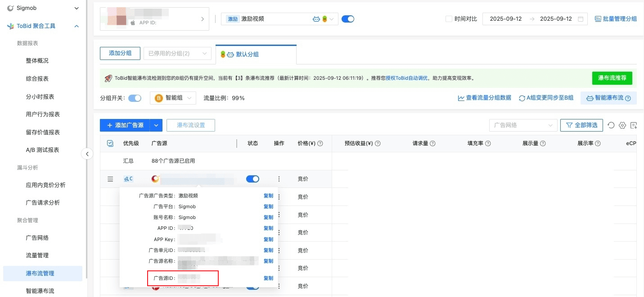Open 广告请求分析 in the sidebar
Screen dimensions: 644x297
[43, 203]
